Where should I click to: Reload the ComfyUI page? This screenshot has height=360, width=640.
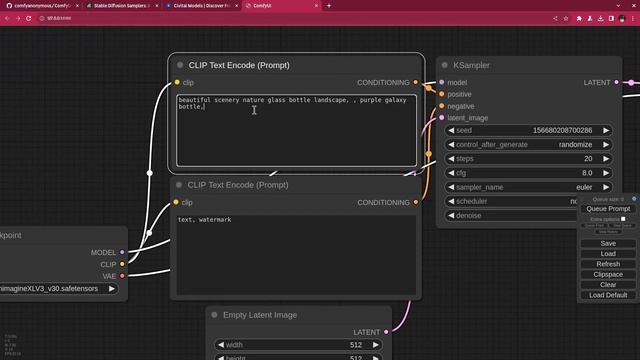[x=29, y=18]
